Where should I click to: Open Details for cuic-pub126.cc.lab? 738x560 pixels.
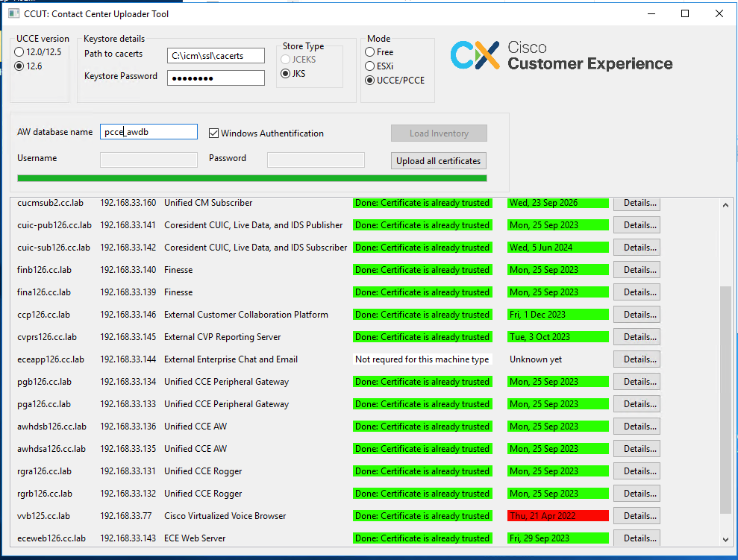[x=637, y=225]
